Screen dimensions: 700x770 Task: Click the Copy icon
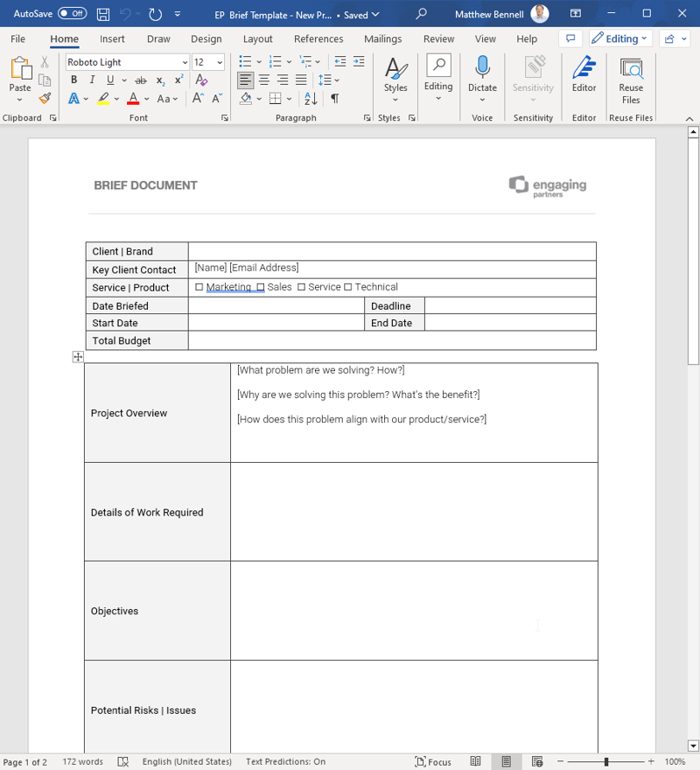[x=45, y=80]
